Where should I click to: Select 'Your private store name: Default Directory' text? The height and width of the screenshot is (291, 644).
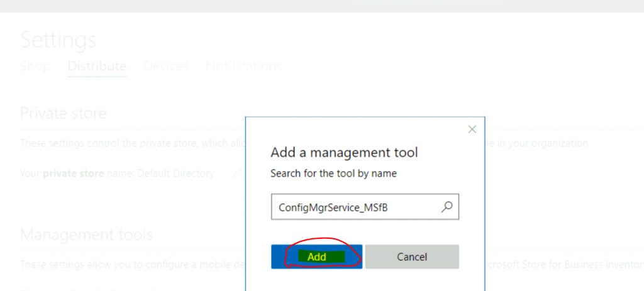[x=117, y=173]
